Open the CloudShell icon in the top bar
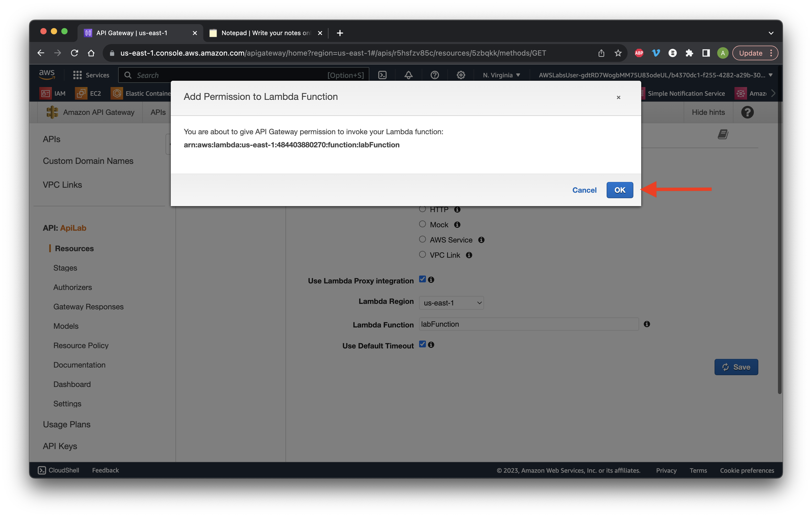Screen dimensions: 812x517 point(382,75)
